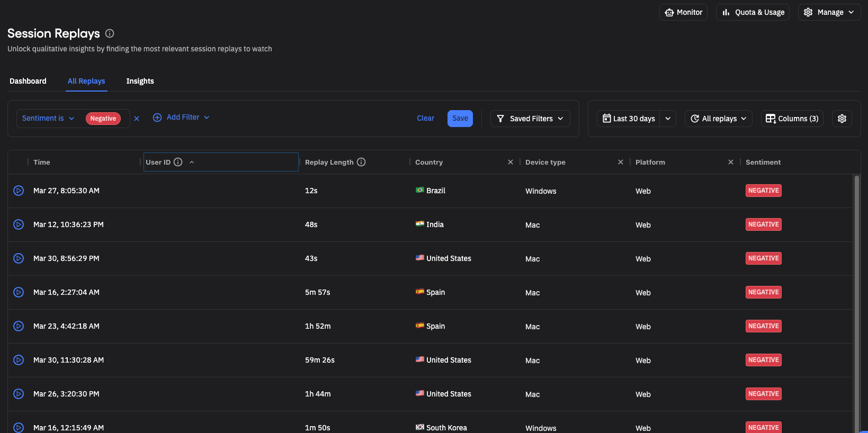Click the 5m 57s replay length

click(318, 292)
